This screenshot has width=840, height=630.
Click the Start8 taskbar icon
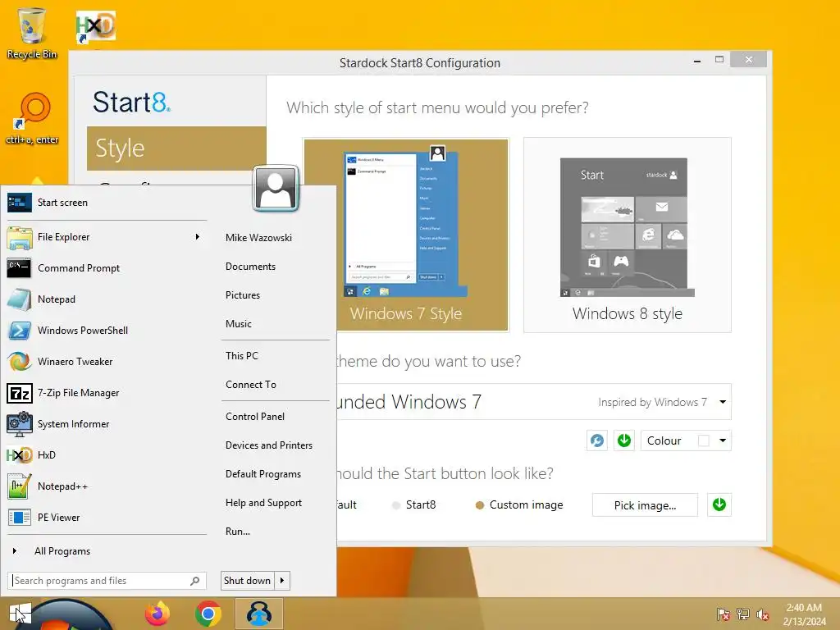(x=258, y=614)
